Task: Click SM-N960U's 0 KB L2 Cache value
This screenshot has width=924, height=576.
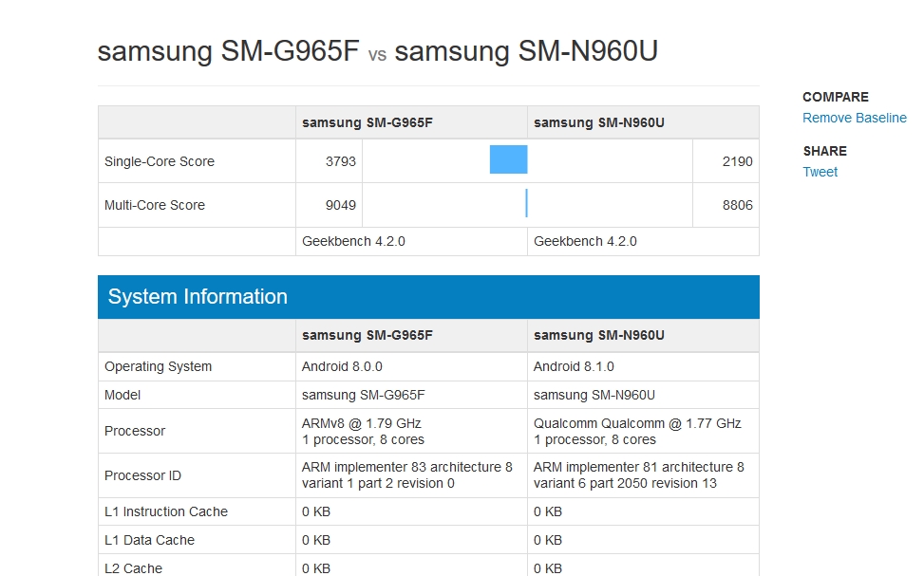Action: pyautogui.click(x=547, y=568)
